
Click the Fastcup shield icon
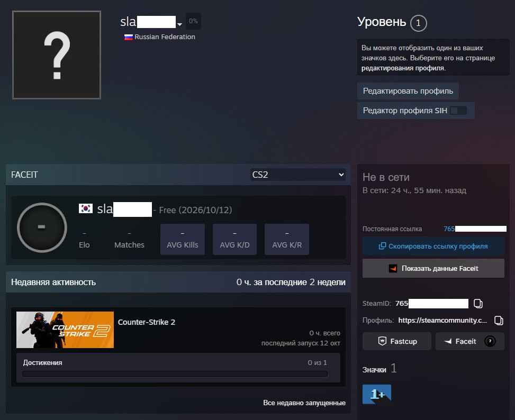pyautogui.click(x=382, y=341)
